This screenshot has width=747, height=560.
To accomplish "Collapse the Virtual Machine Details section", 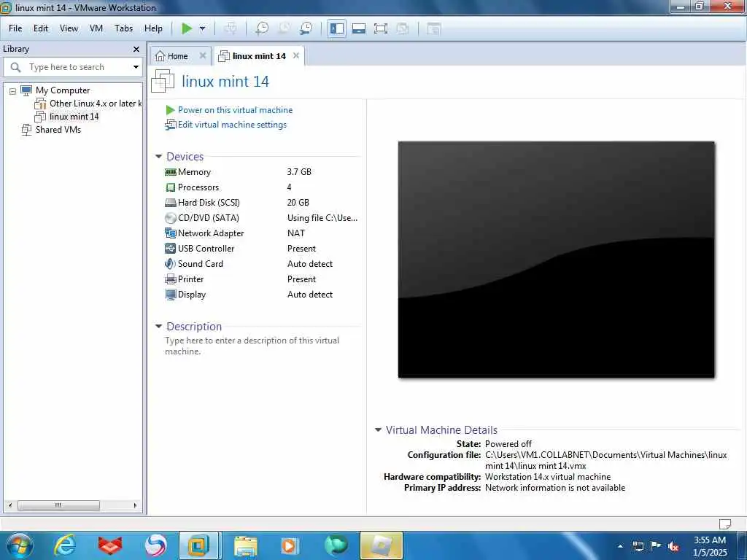I will 379,429.
